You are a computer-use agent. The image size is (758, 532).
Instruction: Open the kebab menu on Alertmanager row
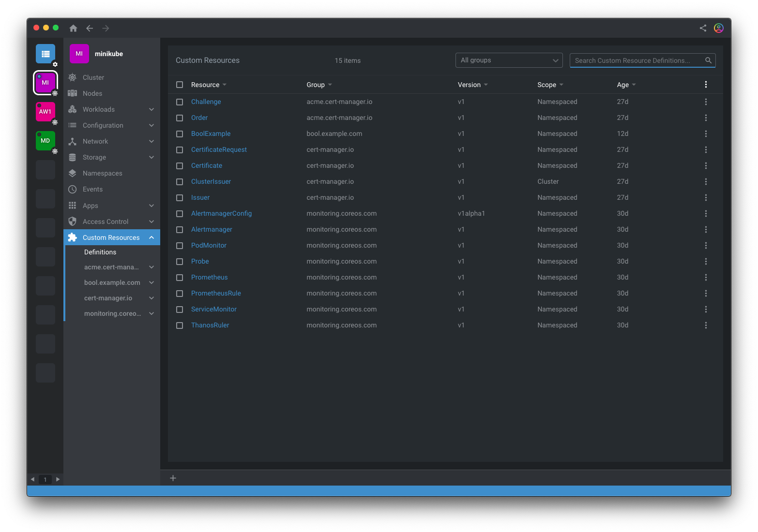click(706, 229)
